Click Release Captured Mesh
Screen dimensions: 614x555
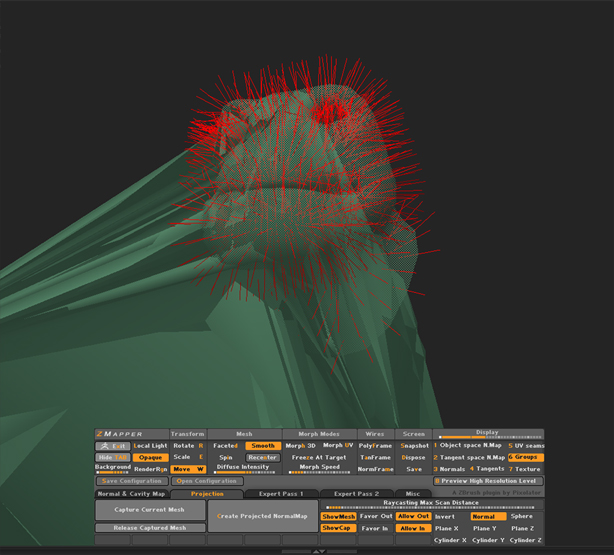(x=150, y=528)
